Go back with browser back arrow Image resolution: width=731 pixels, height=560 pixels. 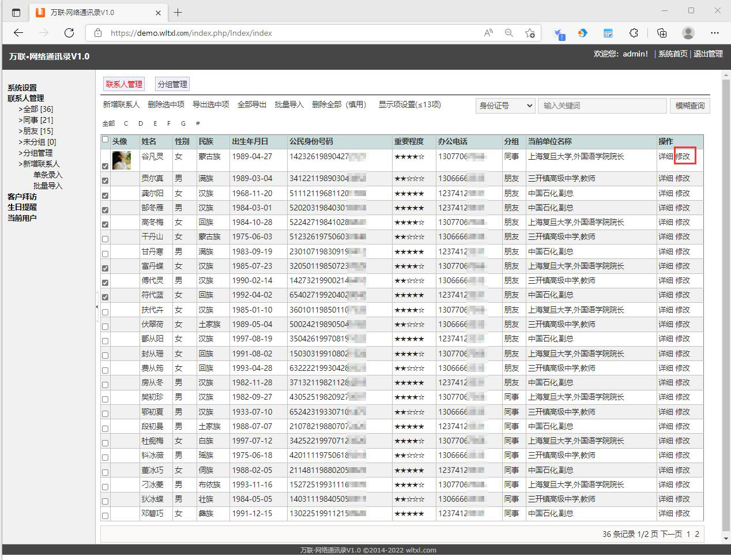tap(18, 33)
